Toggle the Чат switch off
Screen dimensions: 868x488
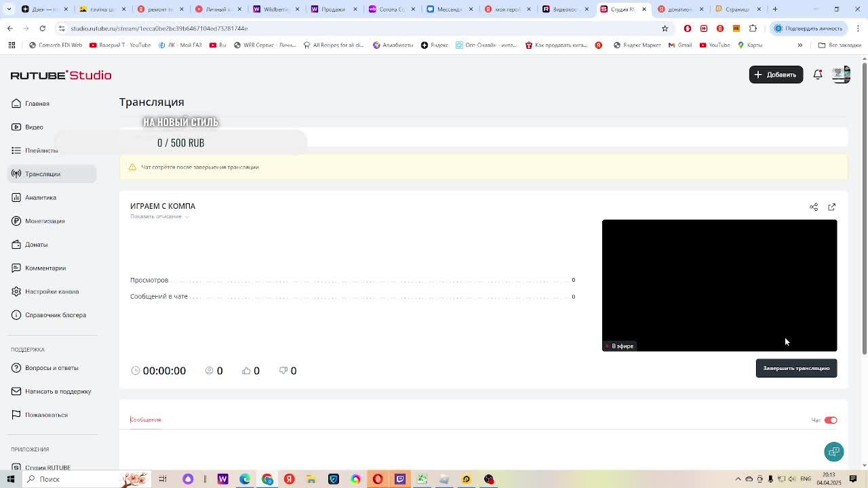click(831, 420)
